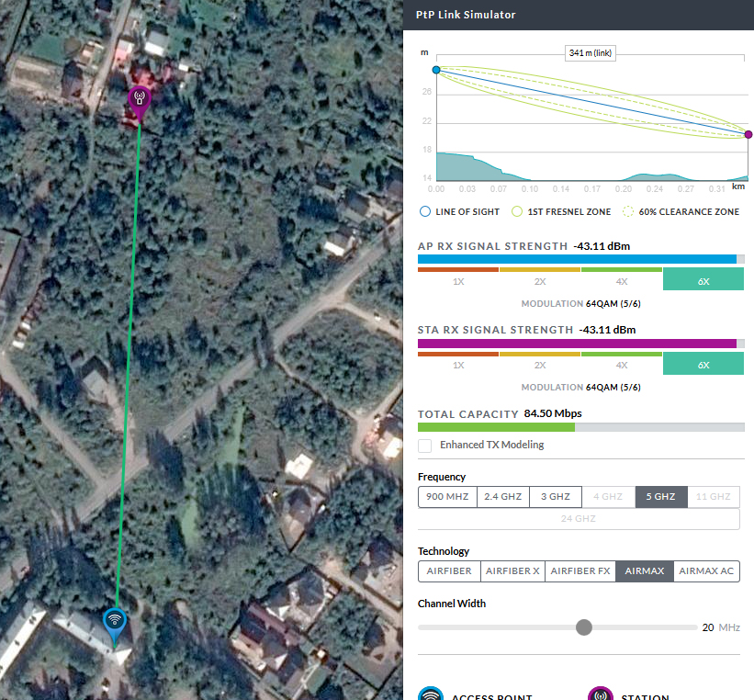Toggle the 1st Fresnel Zone legend circle
Viewport: 754px width, 700px height.
pos(517,211)
